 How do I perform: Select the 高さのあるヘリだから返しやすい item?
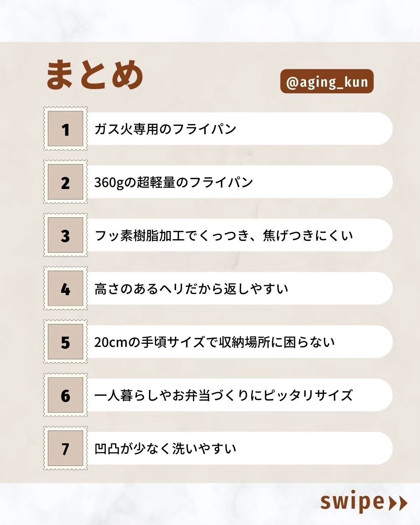[191, 289]
